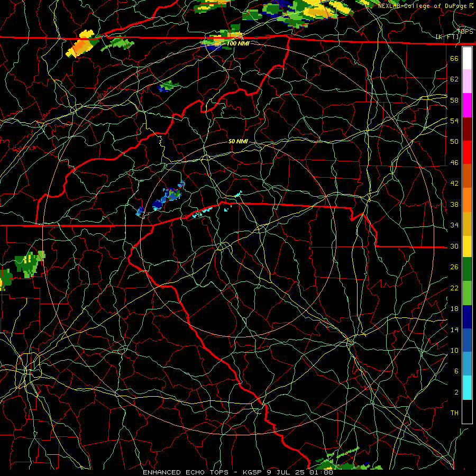Screen dimensions: 476x476
Task: Click the "22" legend value
Action: click(x=454, y=288)
